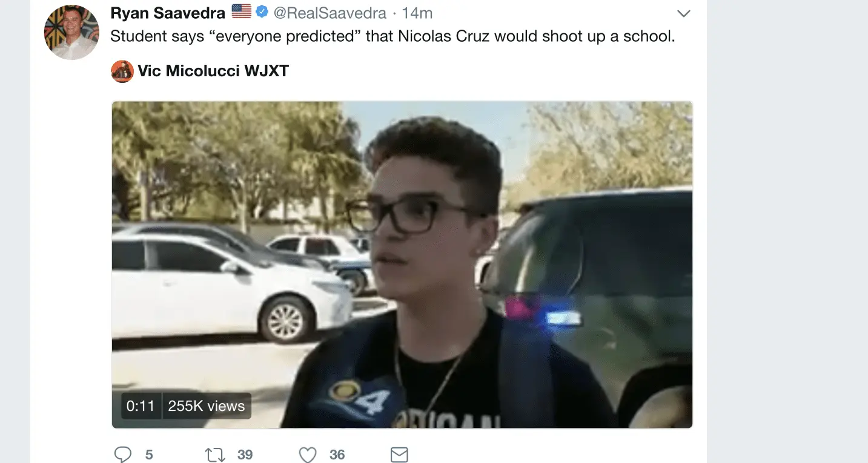
Task: Open the tweet text about Nicolas Cruz
Action: pyautogui.click(x=393, y=36)
